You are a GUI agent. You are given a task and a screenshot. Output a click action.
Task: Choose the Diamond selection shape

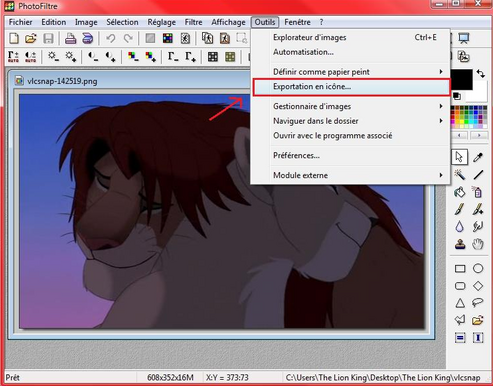click(478, 286)
